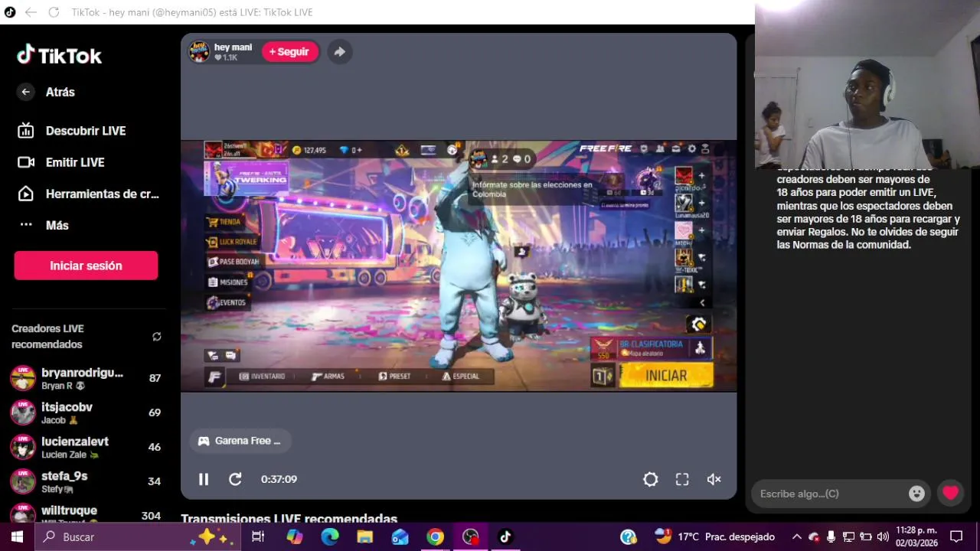This screenshot has width=980, height=551.
Task: Open INVENTARIO in game bottom bar
Action: (262, 377)
